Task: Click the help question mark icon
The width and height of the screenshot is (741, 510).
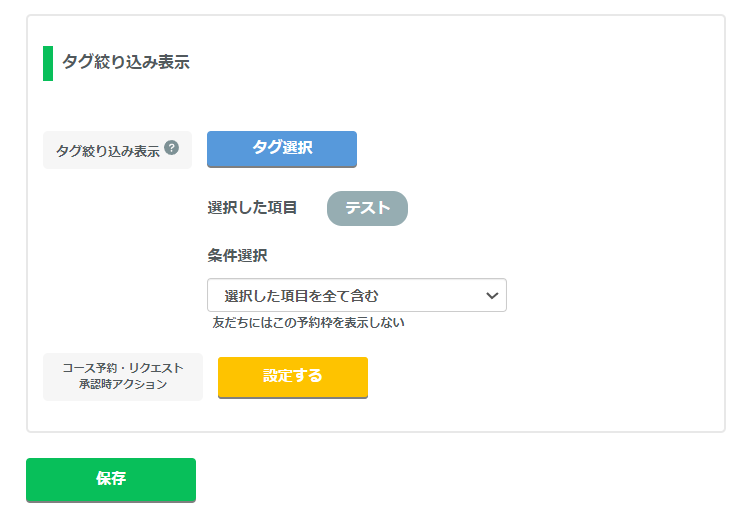Action: 172,148
